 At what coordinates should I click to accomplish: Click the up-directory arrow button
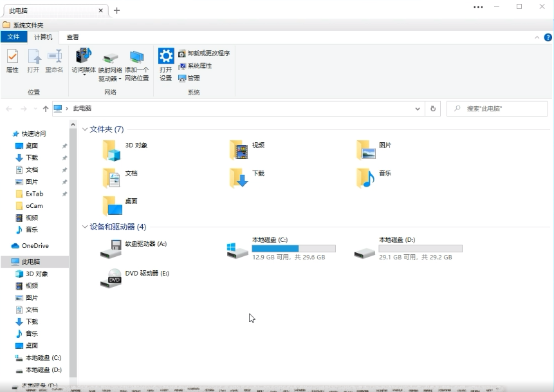pos(46,109)
